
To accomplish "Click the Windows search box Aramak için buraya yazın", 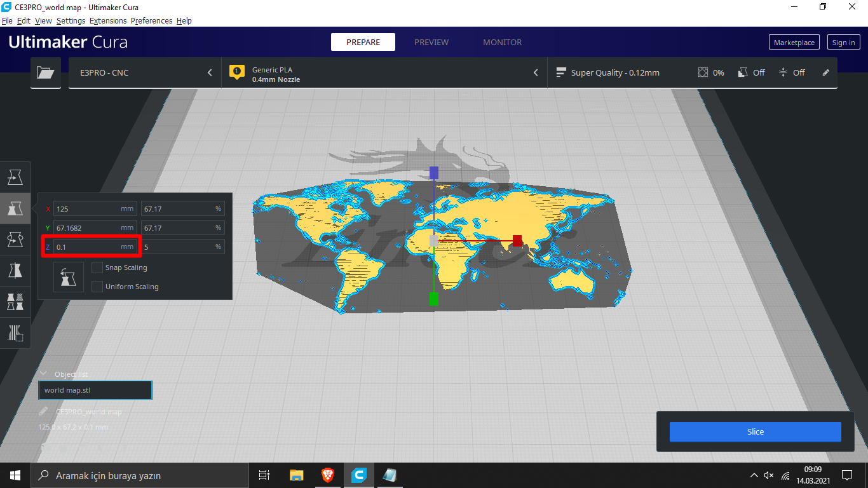I will (x=139, y=475).
